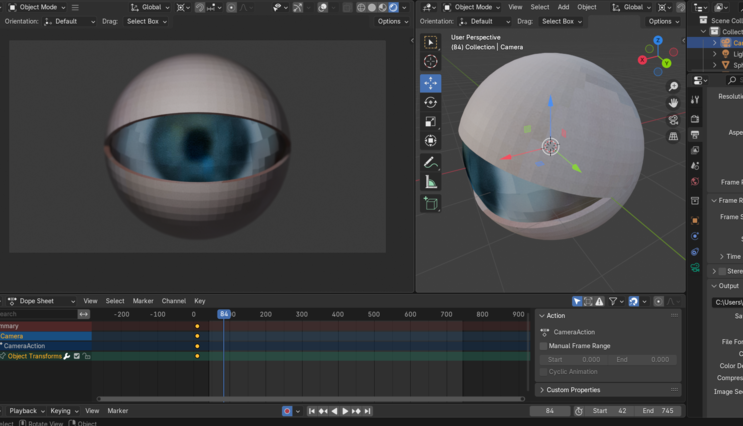Choose the Scale tool
Image resolution: width=743 pixels, height=426 pixels.
(x=430, y=122)
